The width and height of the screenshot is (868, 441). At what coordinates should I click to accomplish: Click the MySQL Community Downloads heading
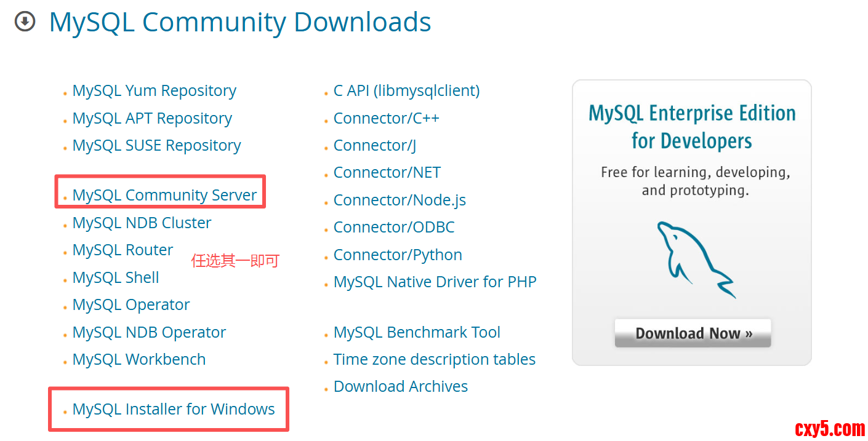pos(240,22)
